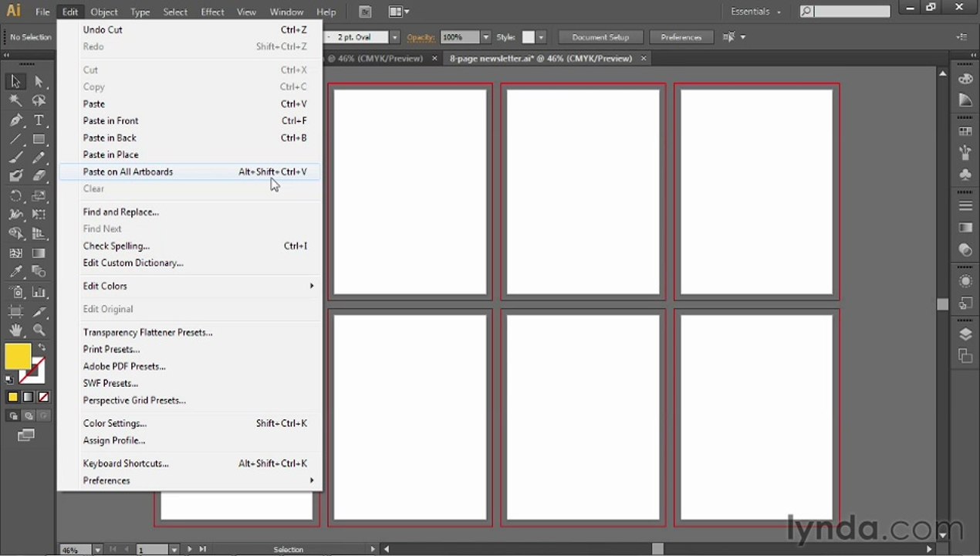Select the Pen tool
980x556 pixels.
pyautogui.click(x=15, y=120)
